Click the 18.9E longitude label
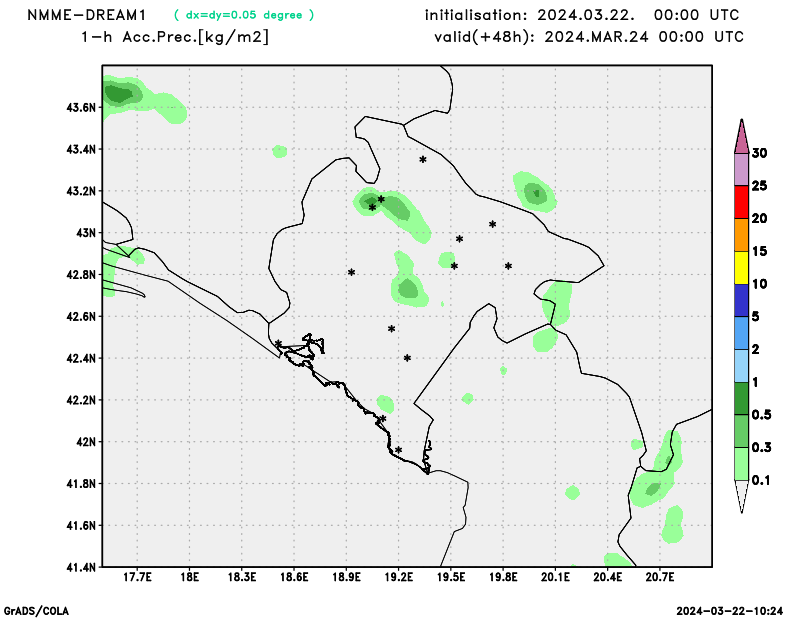This screenshot has height=618, width=800. 346,577
